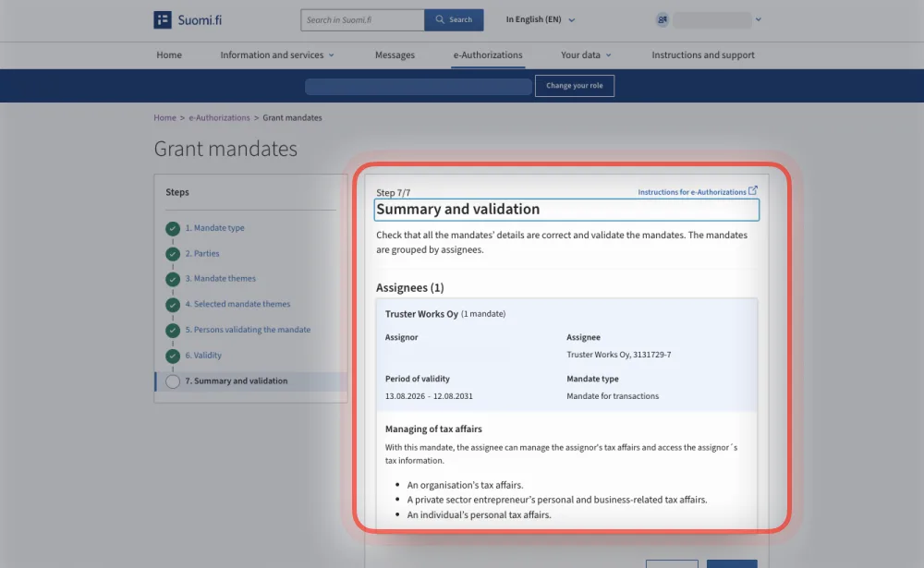Go to step 6. Validity
The image size is (924, 568).
pyautogui.click(x=203, y=356)
